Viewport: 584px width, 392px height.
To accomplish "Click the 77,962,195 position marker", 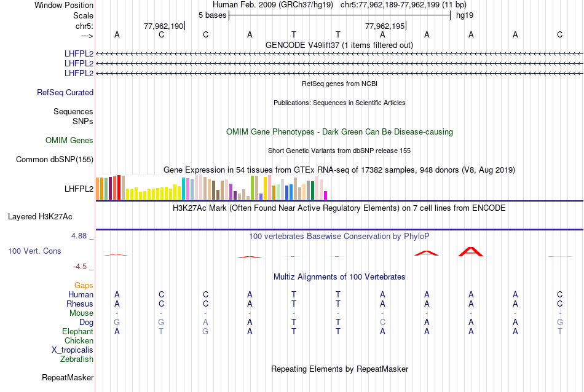I will [385, 26].
